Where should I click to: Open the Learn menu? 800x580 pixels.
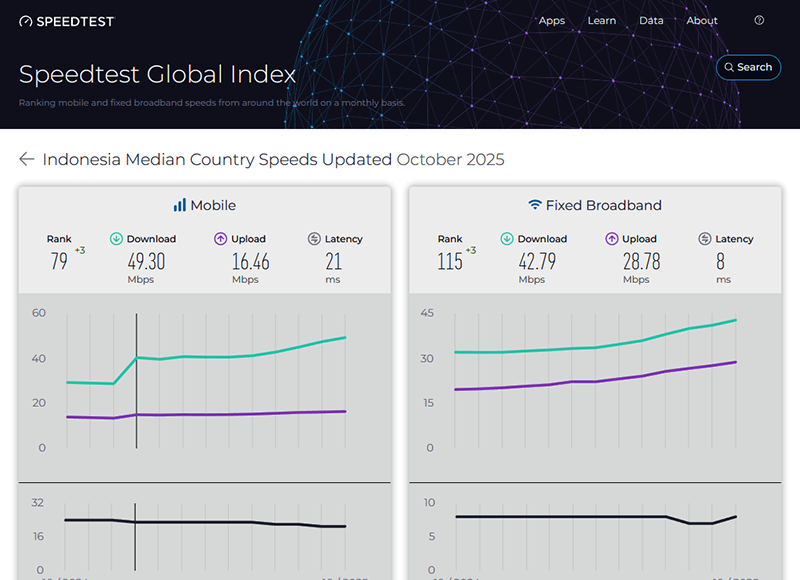[602, 21]
